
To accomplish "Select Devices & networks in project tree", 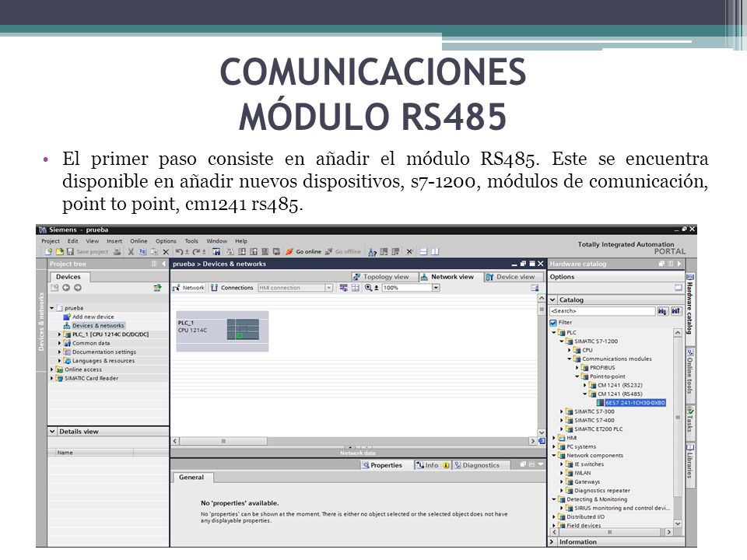I will (x=98, y=326).
